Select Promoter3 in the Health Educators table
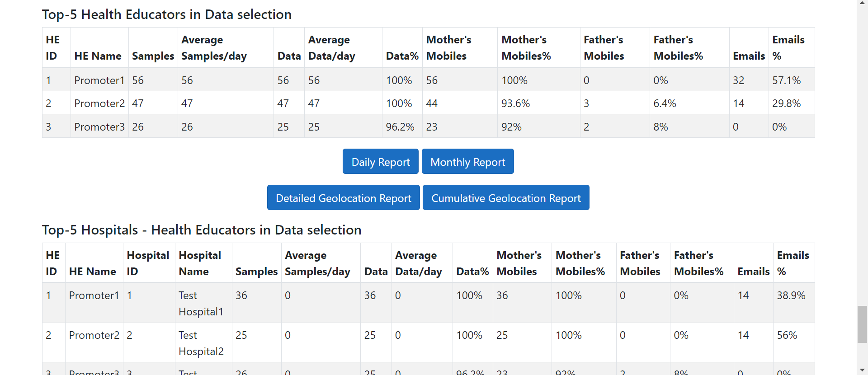The width and height of the screenshot is (868, 375). (99, 127)
